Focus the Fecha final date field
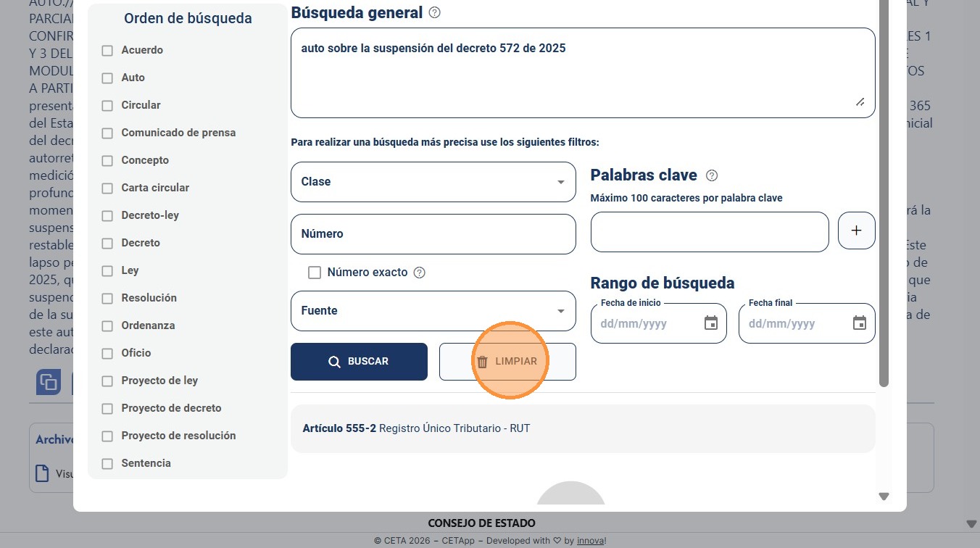This screenshot has height=548, width=980. (x=807, y=323)
